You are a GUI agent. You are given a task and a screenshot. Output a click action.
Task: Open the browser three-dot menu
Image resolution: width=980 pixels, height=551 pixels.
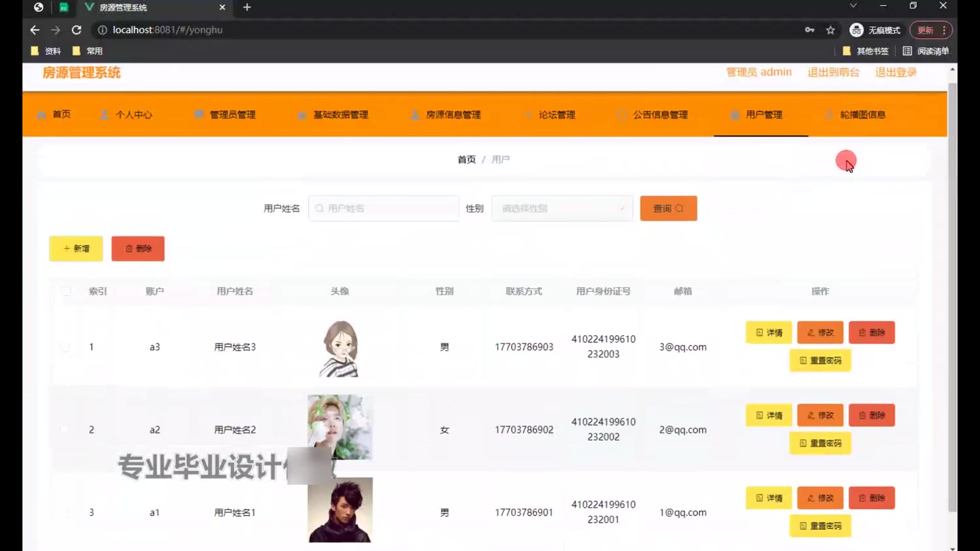coord(944,30)
